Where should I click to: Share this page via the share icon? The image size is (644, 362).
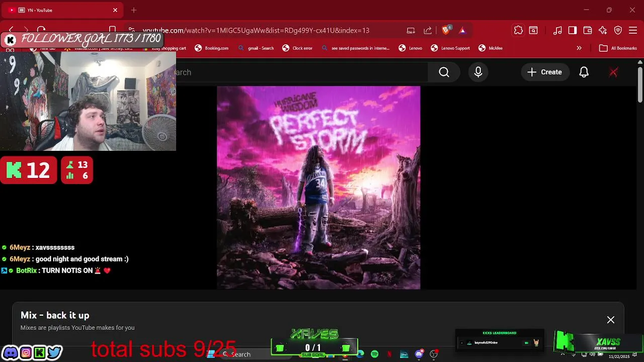coord(428,30)
